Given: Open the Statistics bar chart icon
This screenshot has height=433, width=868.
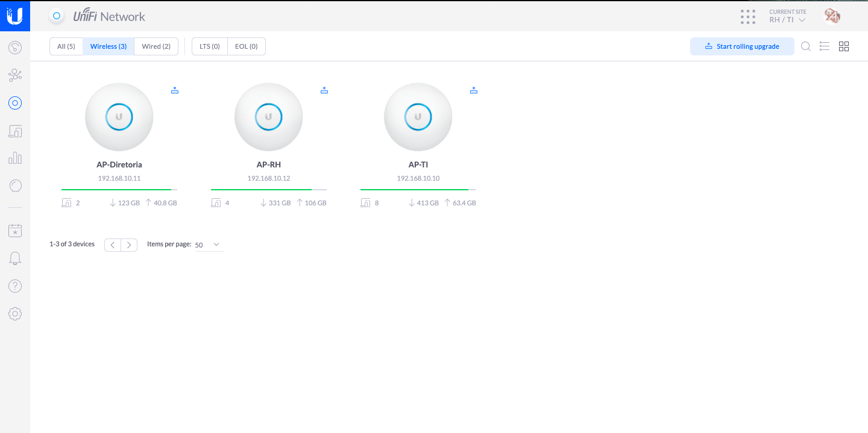Looking at the screenshot, I should coord(15,158).
